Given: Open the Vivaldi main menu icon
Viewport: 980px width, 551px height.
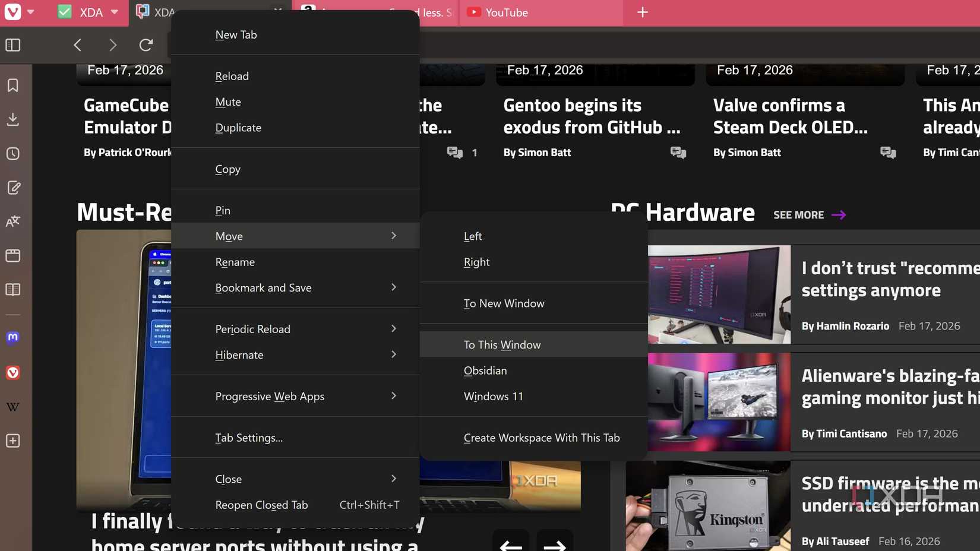Looking at the screenshot, I should [12, 12].
